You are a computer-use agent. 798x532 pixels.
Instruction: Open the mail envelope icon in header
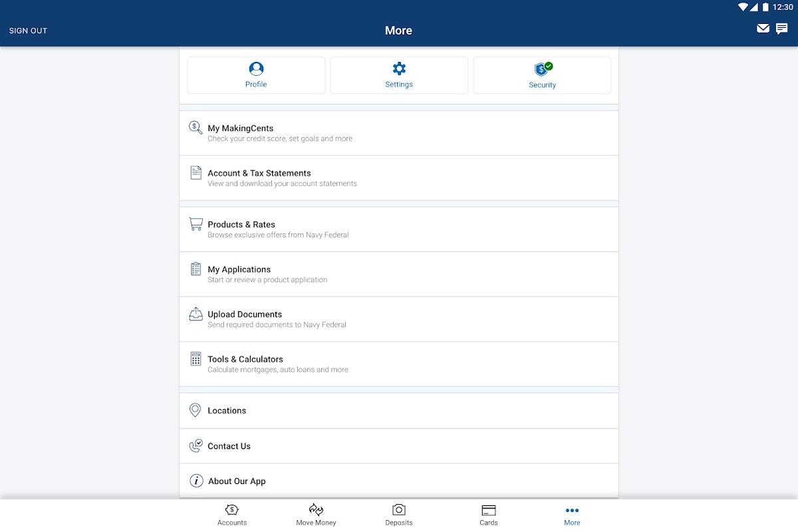pyautogui.click(x=763, y=29)
